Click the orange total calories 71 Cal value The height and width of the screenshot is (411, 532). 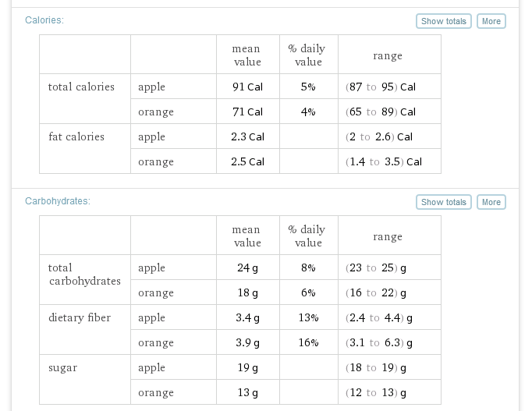tap(248, 112)
